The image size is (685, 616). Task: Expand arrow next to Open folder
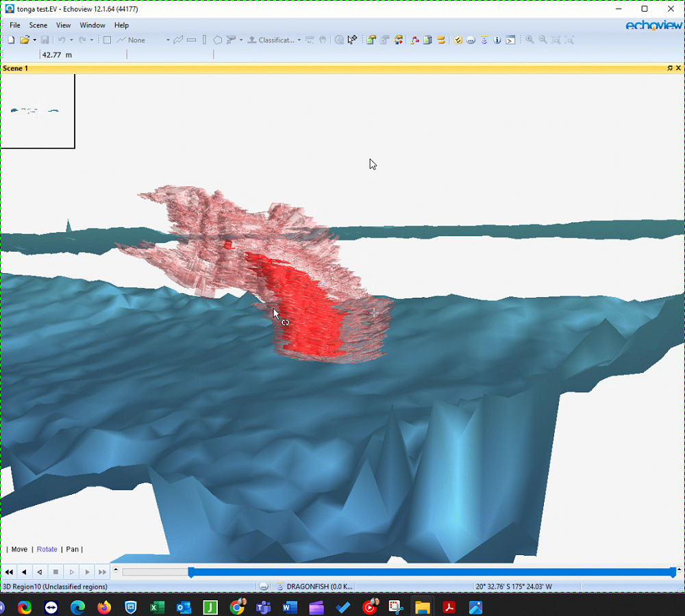(x=34, y=40)
